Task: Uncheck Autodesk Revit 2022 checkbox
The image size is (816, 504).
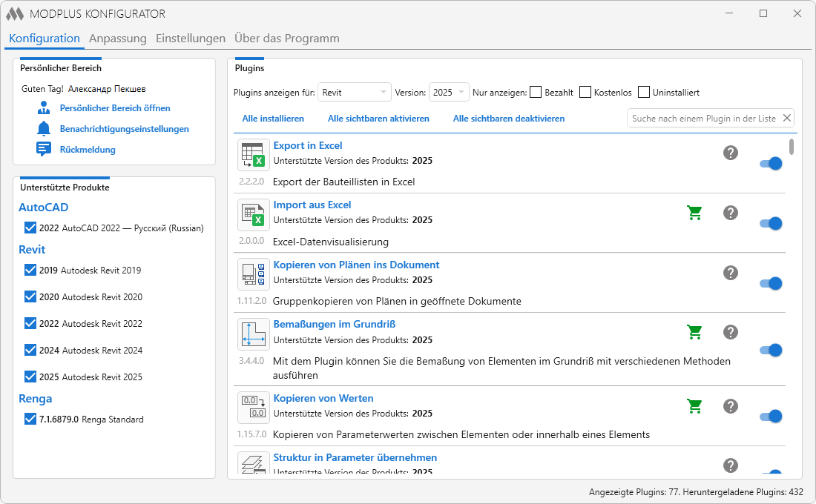Action: click(30, 323)
